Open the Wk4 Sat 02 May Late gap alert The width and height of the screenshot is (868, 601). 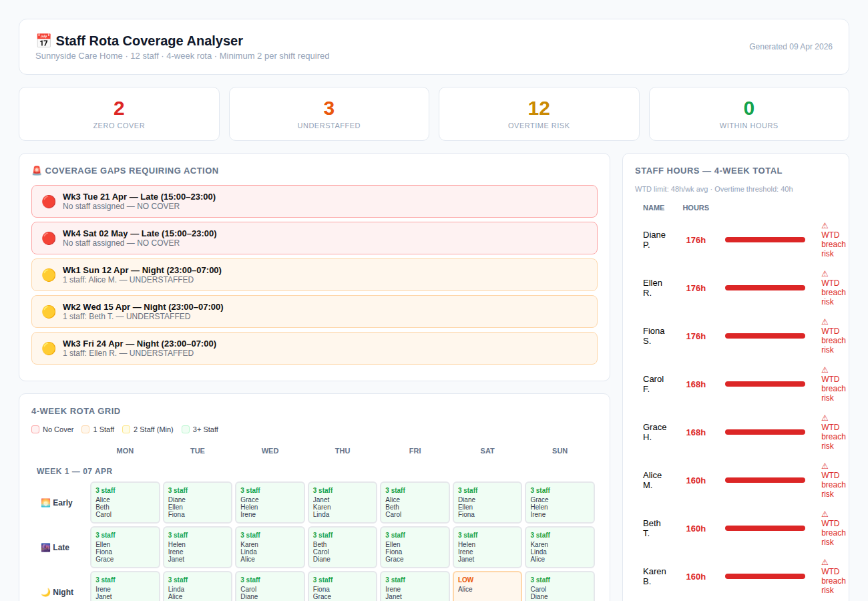coord(314,238)
